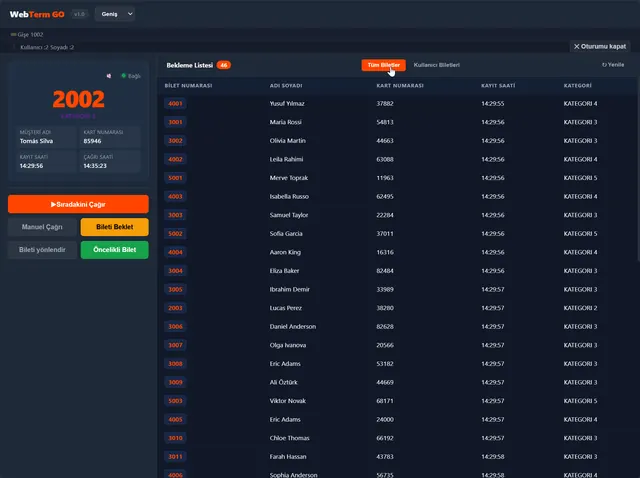This screenshot has height=478, width=640.
Task: Select ticket badge 4003
Action: [x=176, y=196]
